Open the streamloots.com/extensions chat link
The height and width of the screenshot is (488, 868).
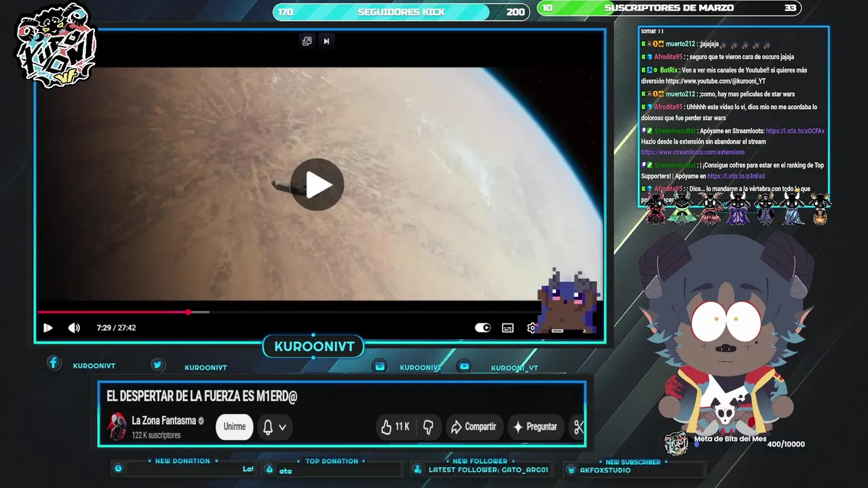point(693,152)
